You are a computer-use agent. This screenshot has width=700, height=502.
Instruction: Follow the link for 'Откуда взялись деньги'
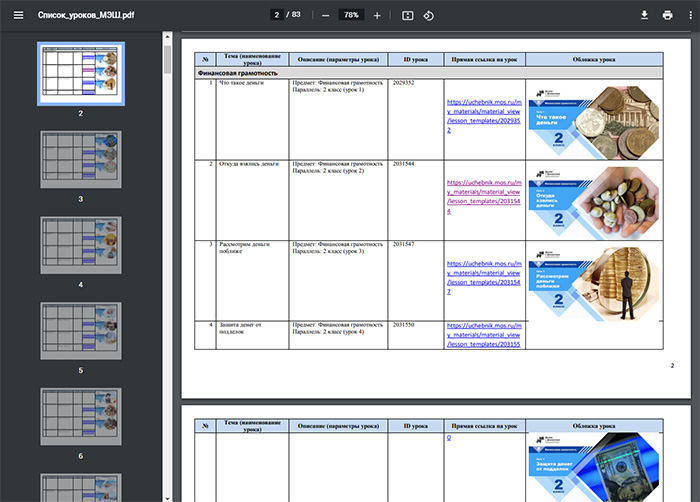click(483, 197)
